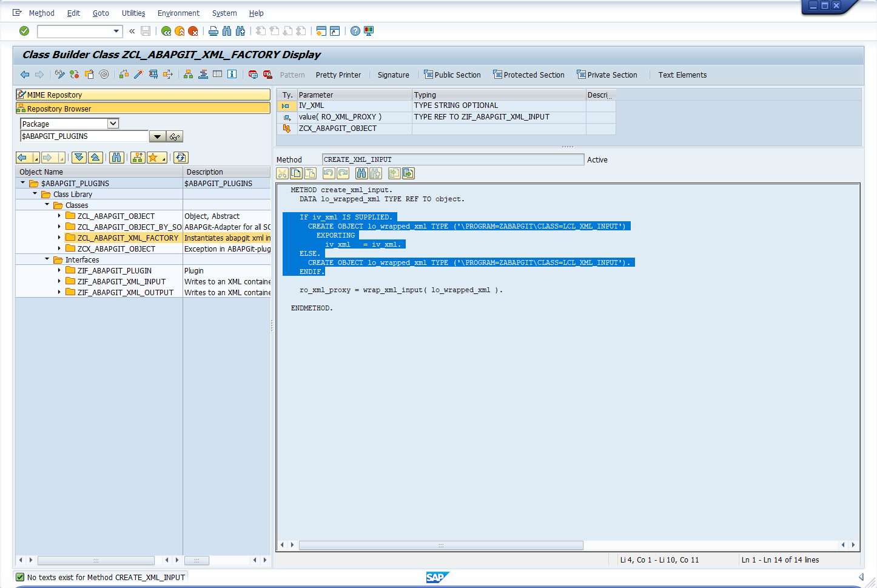Click the Expand All Nodes icon in browser toolbar
Screen dimensions: 877x588
[x=79, y=158]
